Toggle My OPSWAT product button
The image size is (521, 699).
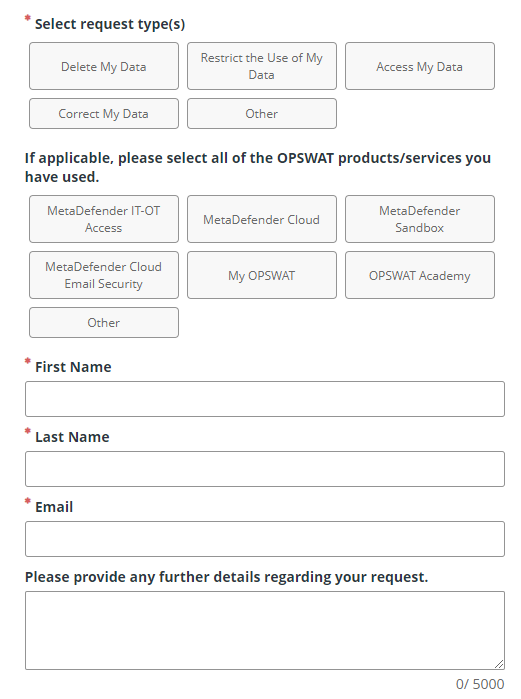[262, 275]
